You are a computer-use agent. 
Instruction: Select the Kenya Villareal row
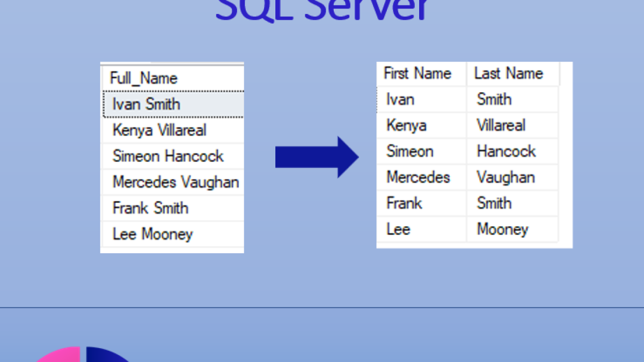click(159, 130)
